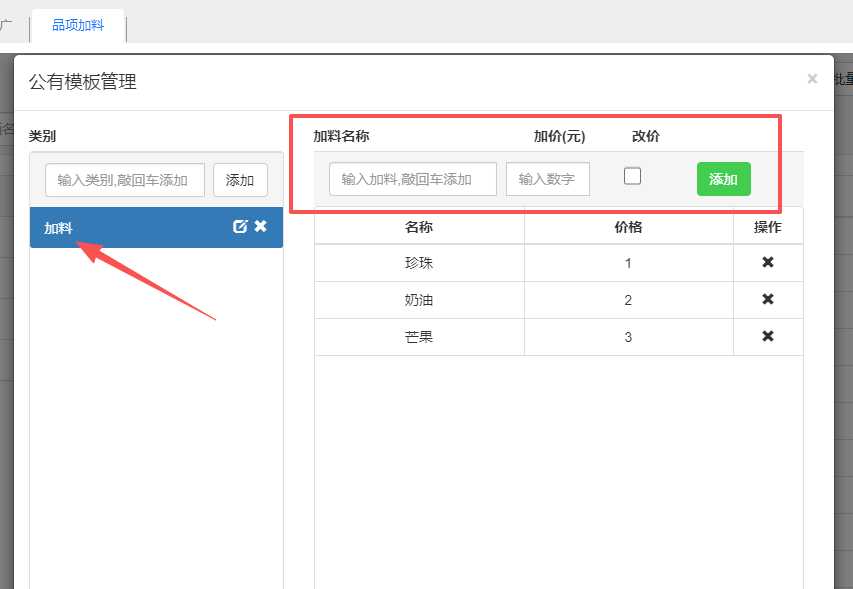
Task: Delete the 加料 category with its X icon
Action: pyautogui.click(x=261, y=227)
